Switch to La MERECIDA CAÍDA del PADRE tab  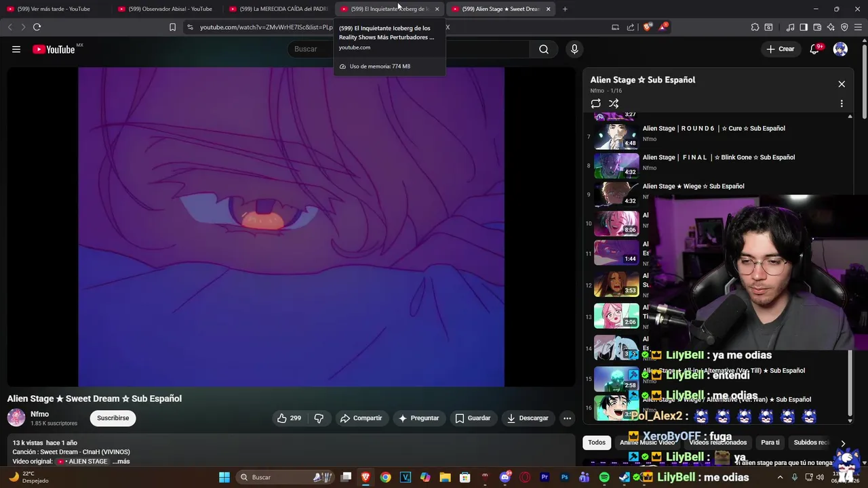(x=278, y=9)
